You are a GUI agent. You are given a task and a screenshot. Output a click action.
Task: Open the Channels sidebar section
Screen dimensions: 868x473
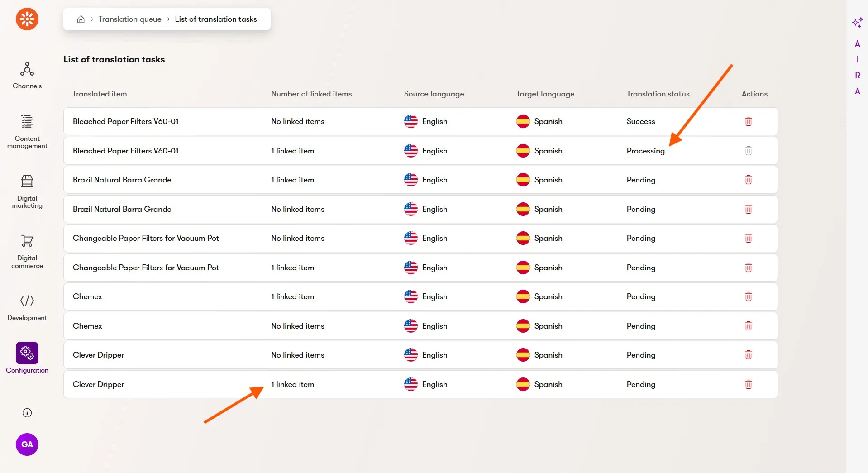(27, 76)
